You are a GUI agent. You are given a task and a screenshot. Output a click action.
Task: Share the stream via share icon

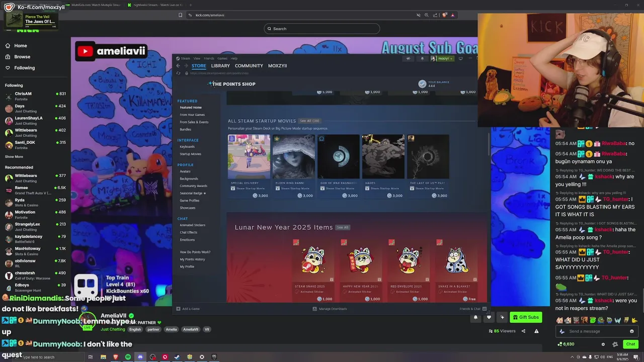tap(523, 331)
